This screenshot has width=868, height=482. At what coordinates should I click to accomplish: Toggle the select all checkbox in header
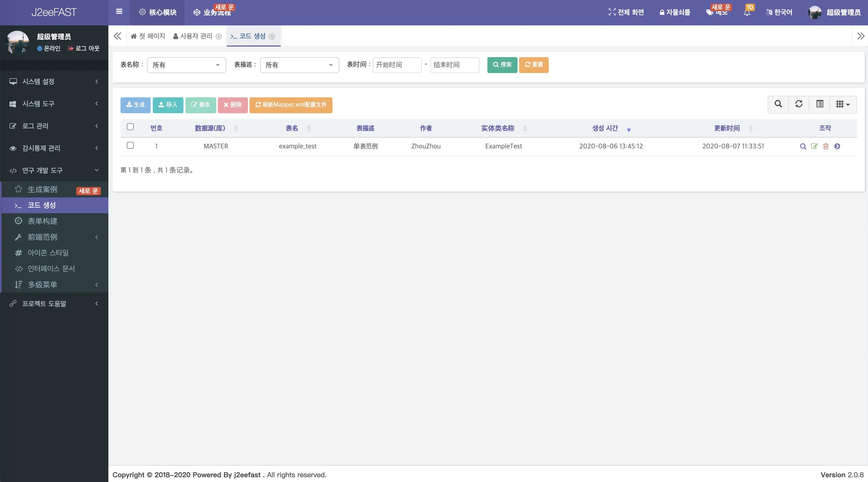click(x=130, y=127)
